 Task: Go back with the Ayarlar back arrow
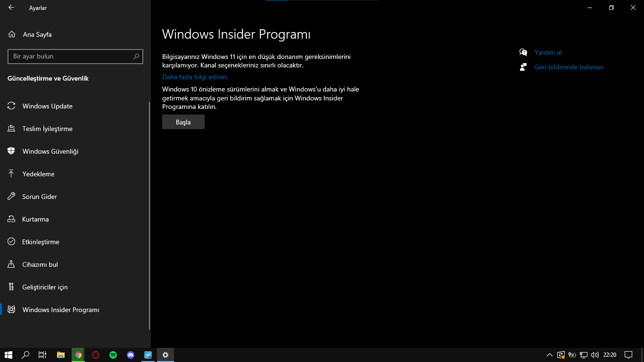[11, 8]
